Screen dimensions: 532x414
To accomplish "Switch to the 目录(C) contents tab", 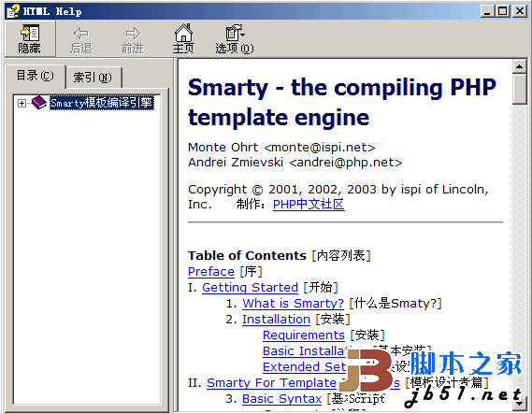I will pyautogui.click(x=35, y=76).
